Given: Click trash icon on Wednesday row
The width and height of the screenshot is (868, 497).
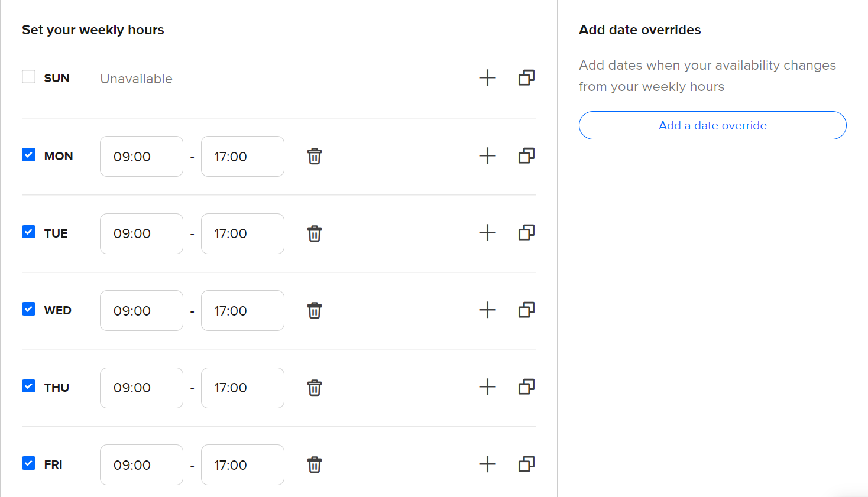Looking at the screenshot, I should pos(315,311).
